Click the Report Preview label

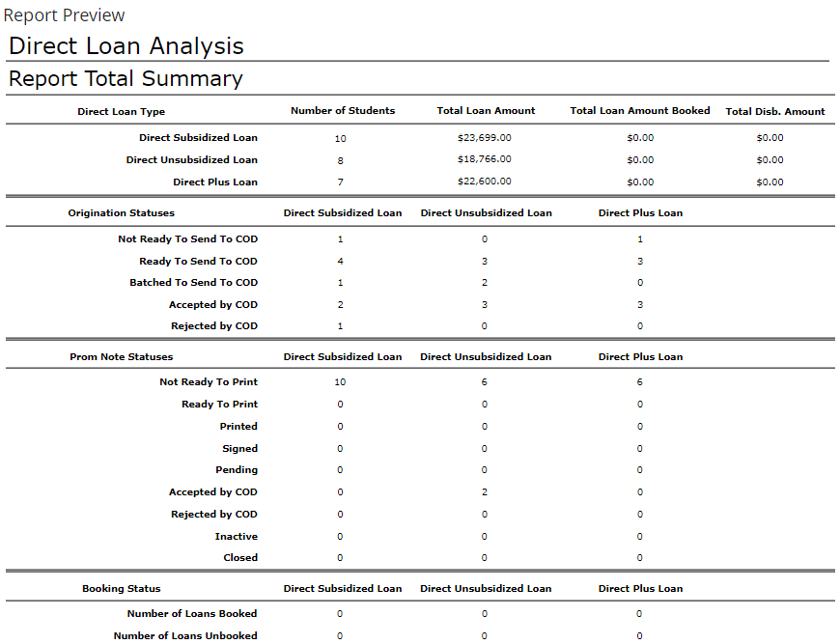(x=65, y=15)
